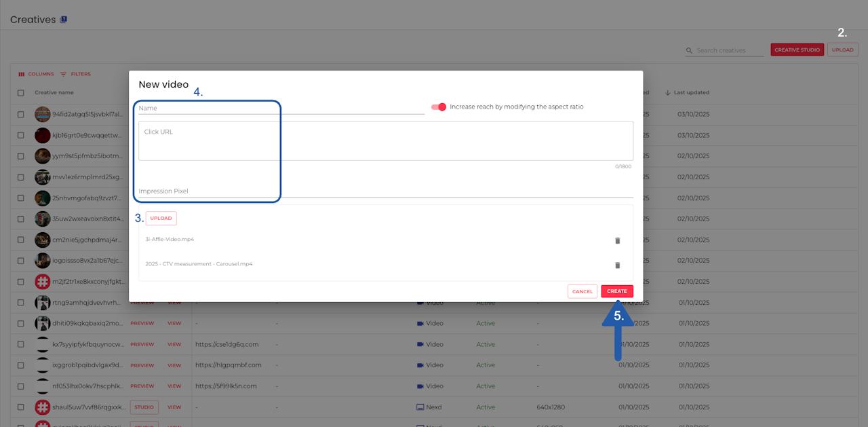Screen dimensions: 868x427
Task: Tick the select-all checkbox in table header
Action: [21, 92]
